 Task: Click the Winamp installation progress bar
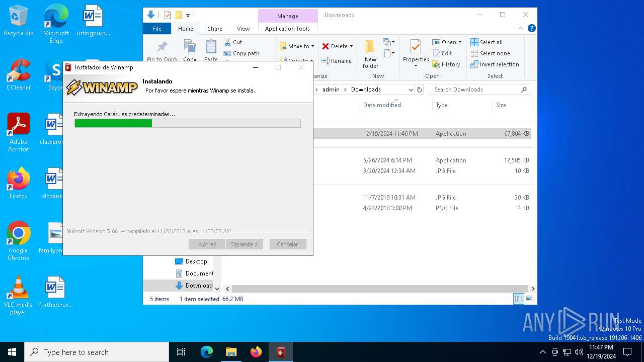click(188, 123)
